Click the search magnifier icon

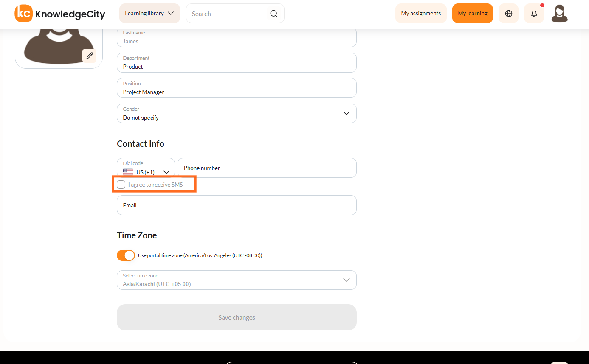[x=274, y=14]
